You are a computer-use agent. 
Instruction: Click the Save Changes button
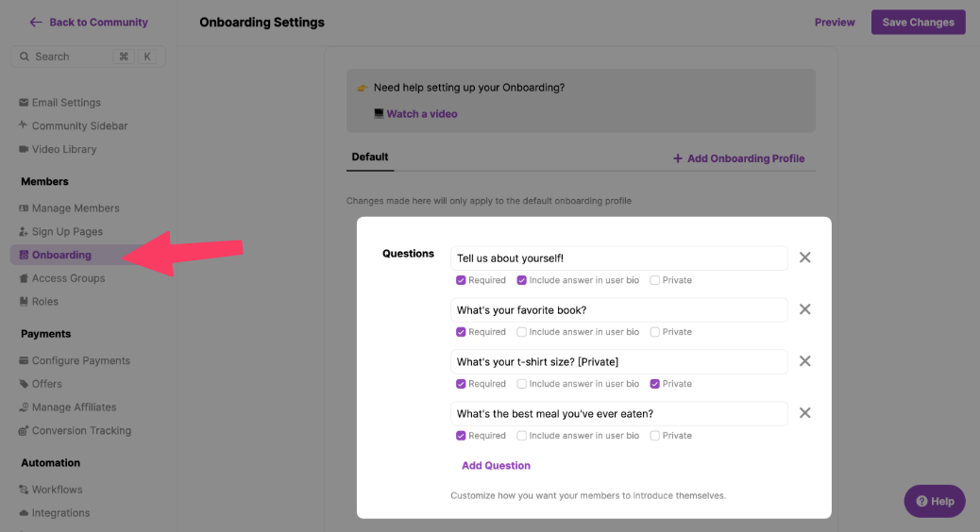(x=918, y=23)
